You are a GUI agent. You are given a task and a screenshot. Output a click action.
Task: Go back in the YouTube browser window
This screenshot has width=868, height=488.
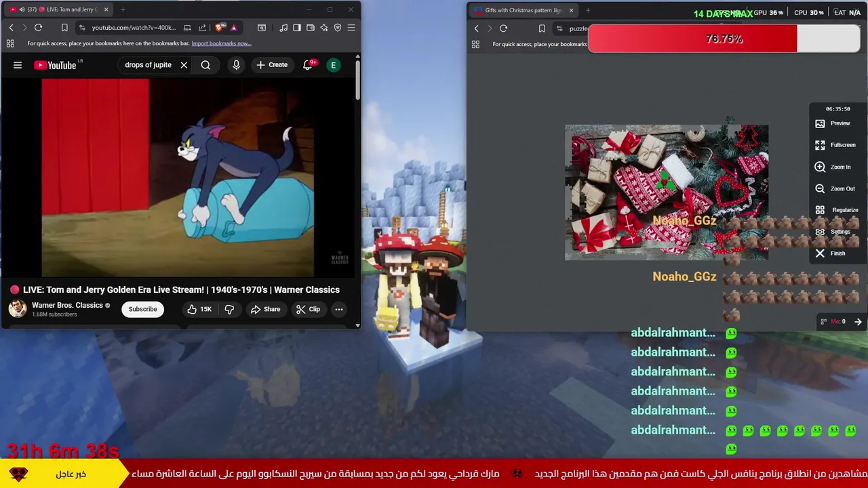[11, 28]
